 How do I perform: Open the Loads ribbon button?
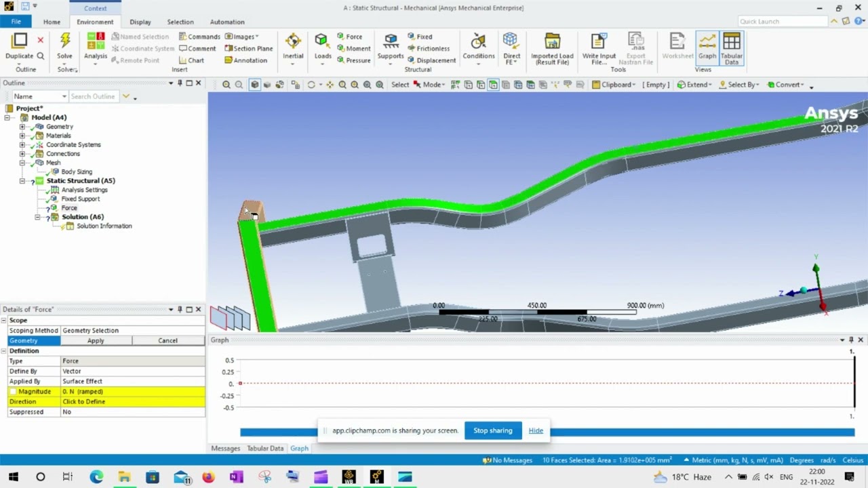pyautogui.click(x=323, y=47)
